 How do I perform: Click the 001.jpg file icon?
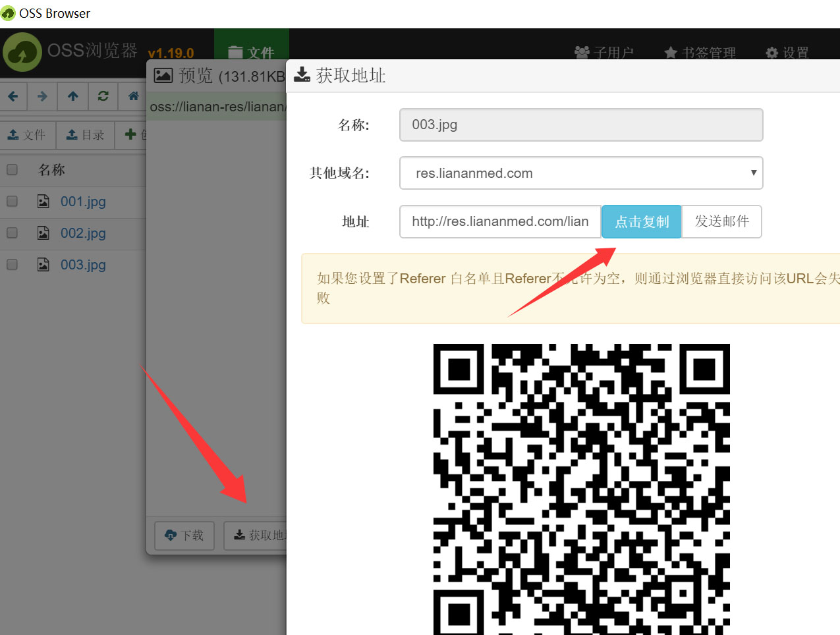[x=43, y=202]
